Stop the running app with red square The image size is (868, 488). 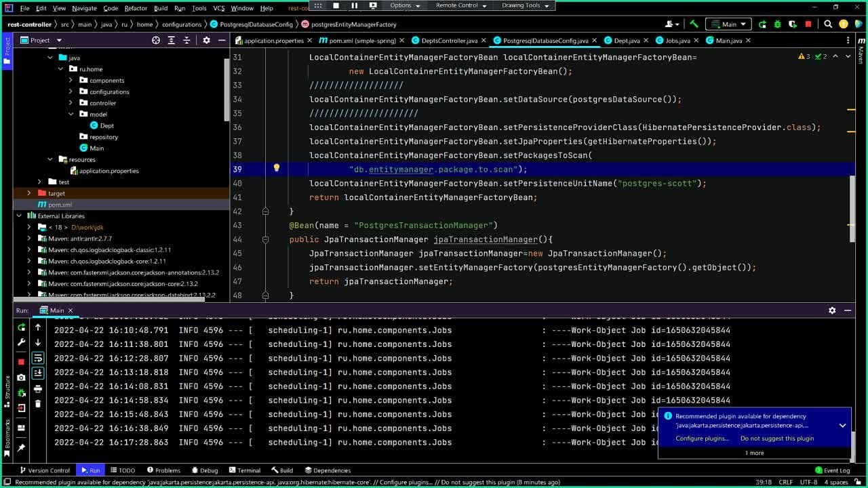point(808,24)
